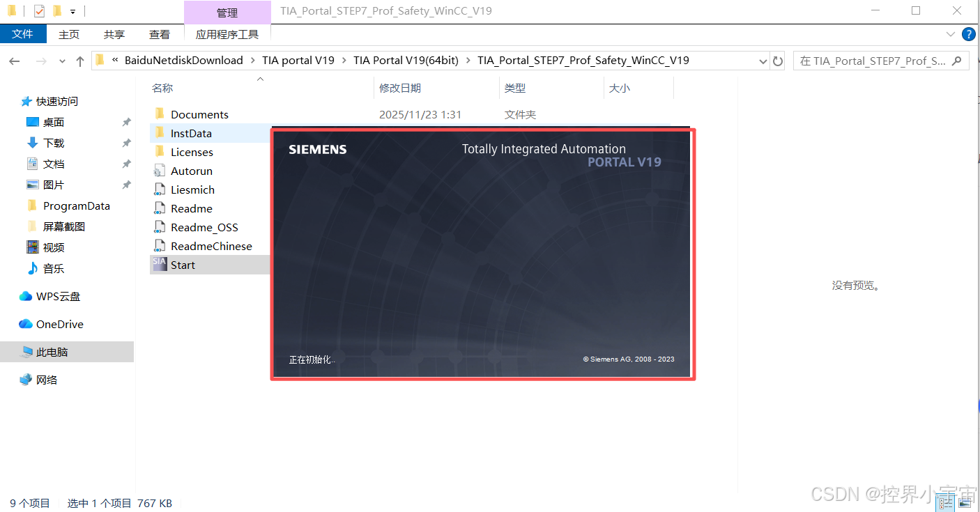Click the TIA portal V19 breadcrumb
The image size is (980, 512).
298,61
